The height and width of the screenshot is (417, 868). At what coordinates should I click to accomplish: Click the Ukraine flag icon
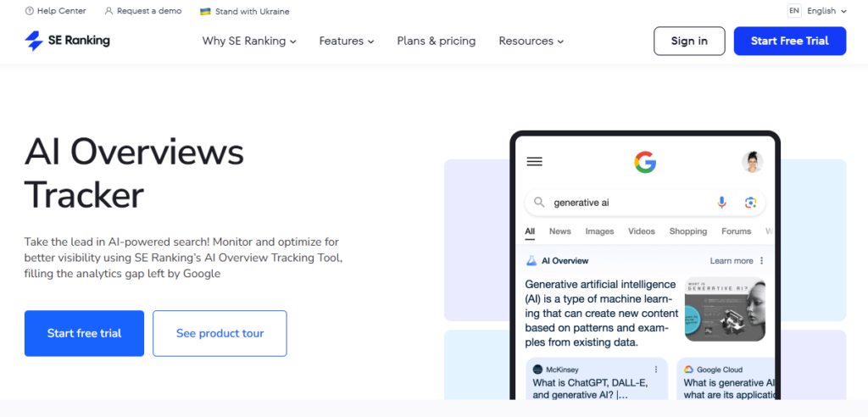[205, 11]
